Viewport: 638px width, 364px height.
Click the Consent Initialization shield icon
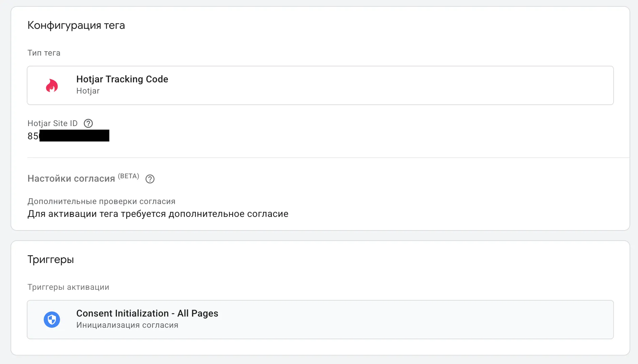pos(52,320)
